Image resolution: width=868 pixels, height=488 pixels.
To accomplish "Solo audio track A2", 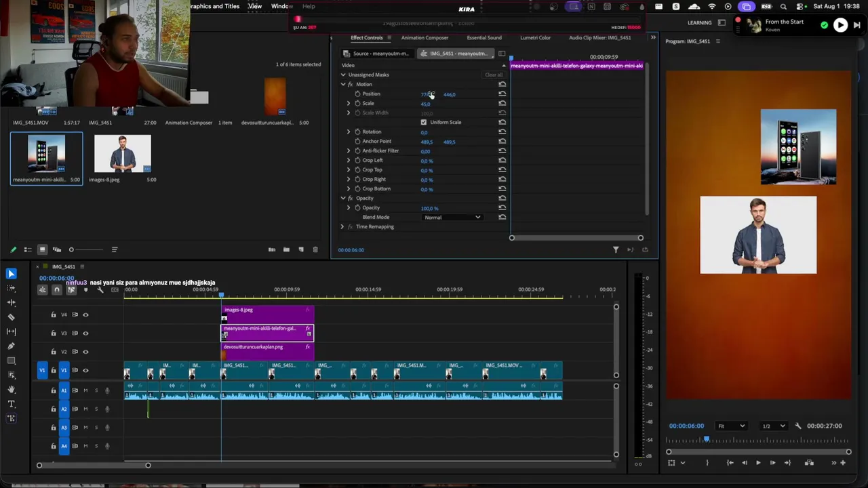I will [x=96, y=409].
